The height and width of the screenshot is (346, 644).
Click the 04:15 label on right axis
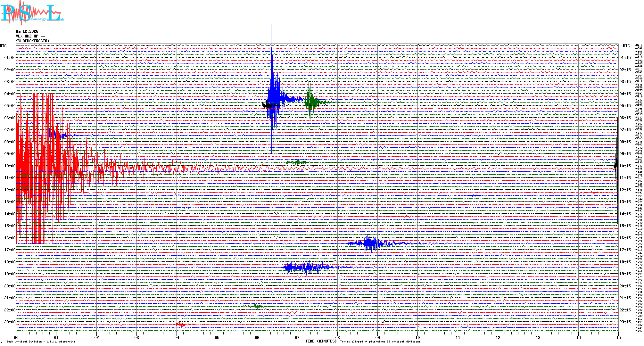click(x=625, y=94)
